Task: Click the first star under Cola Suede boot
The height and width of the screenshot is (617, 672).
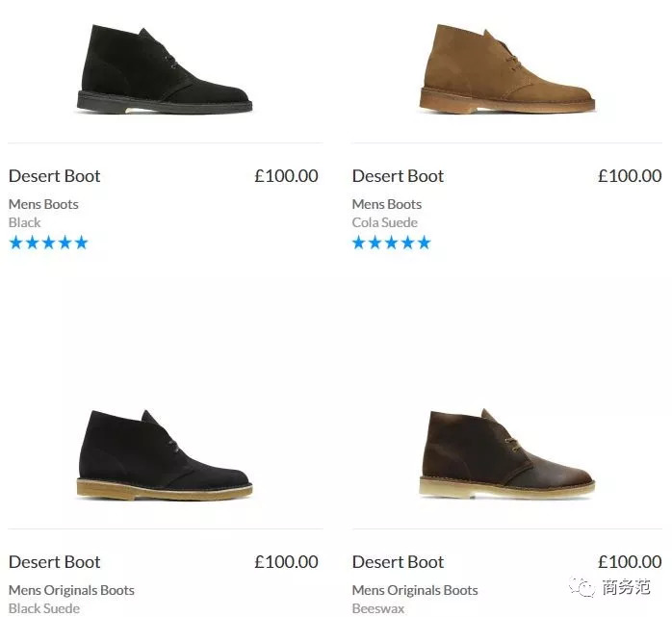Action: tap(359, 243)
